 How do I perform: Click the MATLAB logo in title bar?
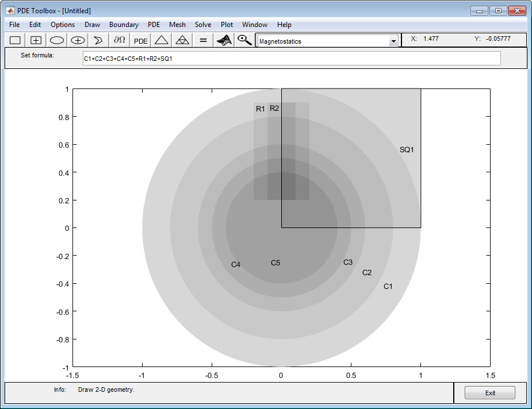10,10
